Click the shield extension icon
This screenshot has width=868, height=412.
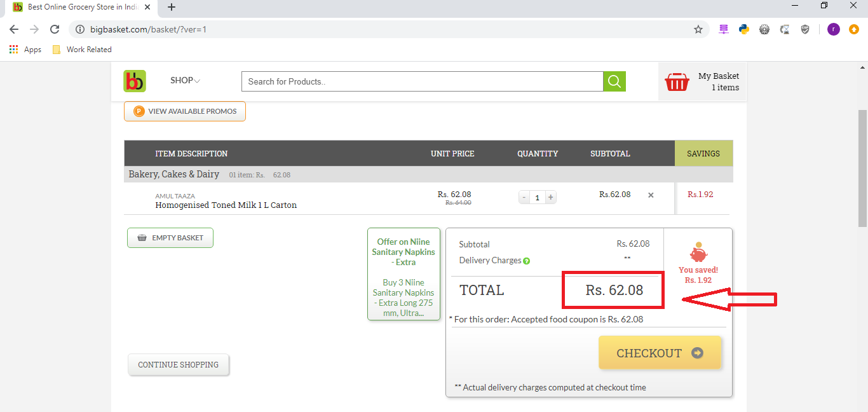[x=805, y=29]
